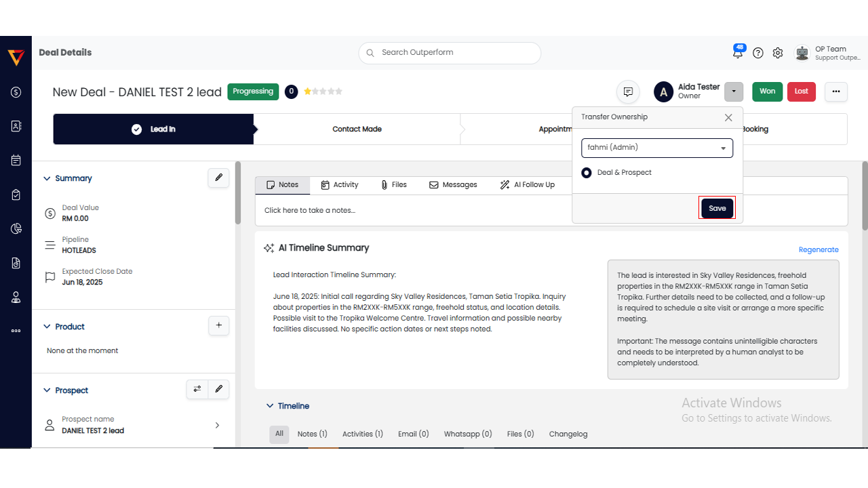Open the notifications bell icon
The height and width of the screenshot is (488, 868).
738,53
